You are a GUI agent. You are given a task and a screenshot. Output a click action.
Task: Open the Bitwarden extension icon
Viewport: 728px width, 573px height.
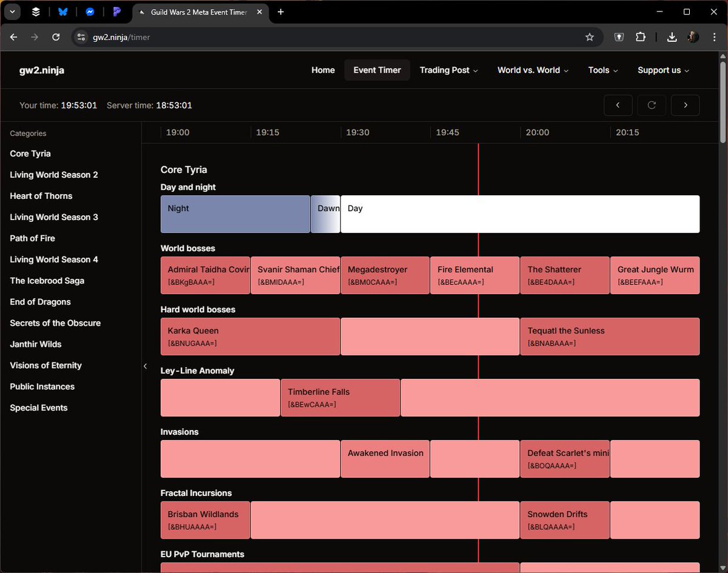tap(619, 37)
